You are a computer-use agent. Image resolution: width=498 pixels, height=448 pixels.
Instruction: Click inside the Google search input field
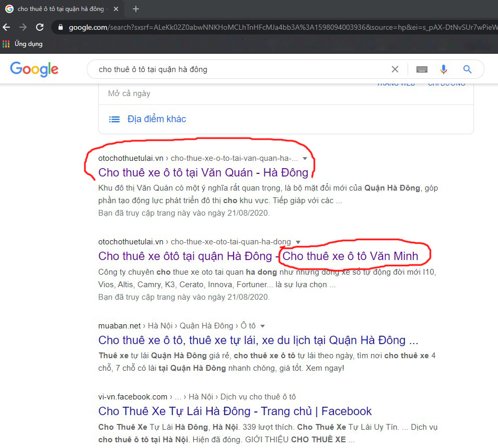pyautogui.click(x=235, y=68)
